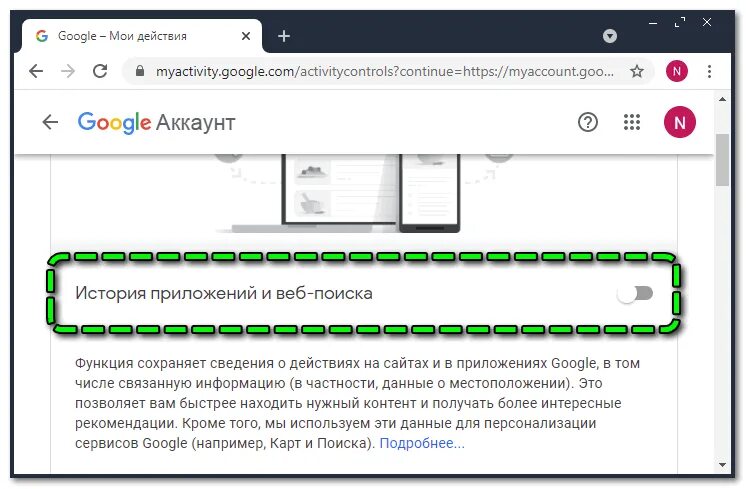746x489 pixels.
Task: Click the scrollbar up arrow
Action: pyautogui.click(x=722, y=99)
